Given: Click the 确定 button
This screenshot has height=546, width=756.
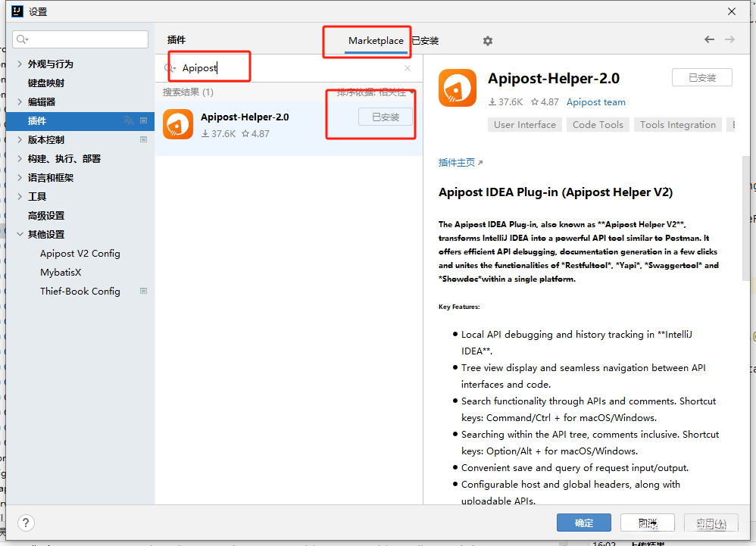Looking at the screenshot, I should point(584,523).
